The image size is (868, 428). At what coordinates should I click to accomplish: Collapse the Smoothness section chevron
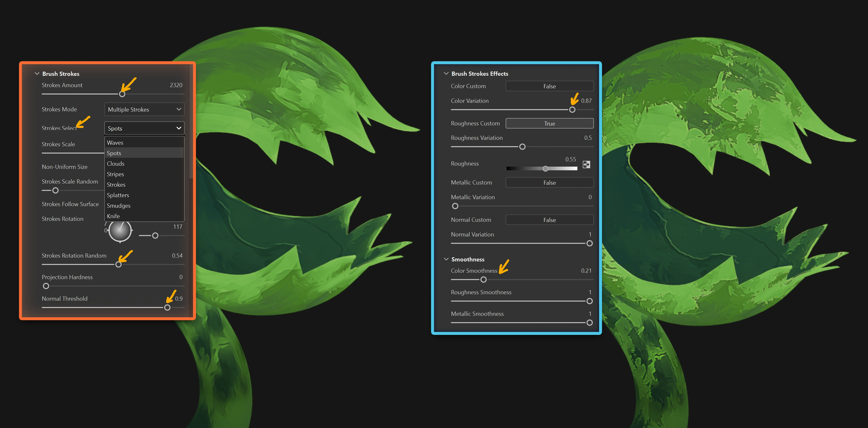coord(446,259)
